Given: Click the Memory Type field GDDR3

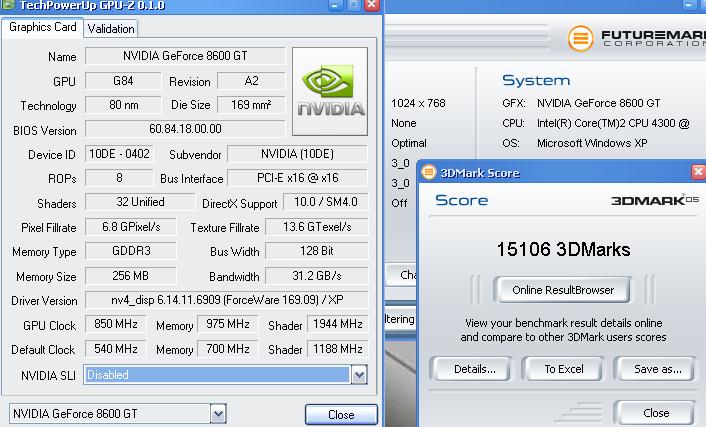Looking at the screenshot, I should coord(131,251).
